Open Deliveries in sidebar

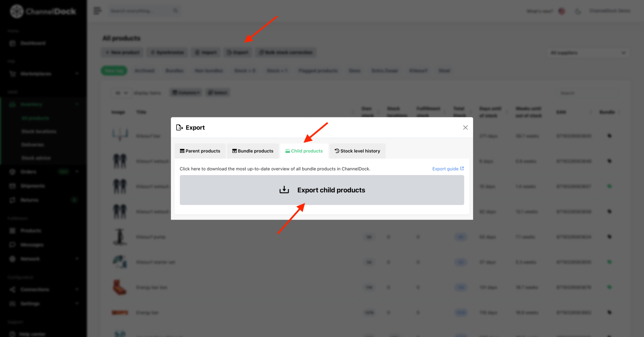pyautogui.click(x=33, y=145)
